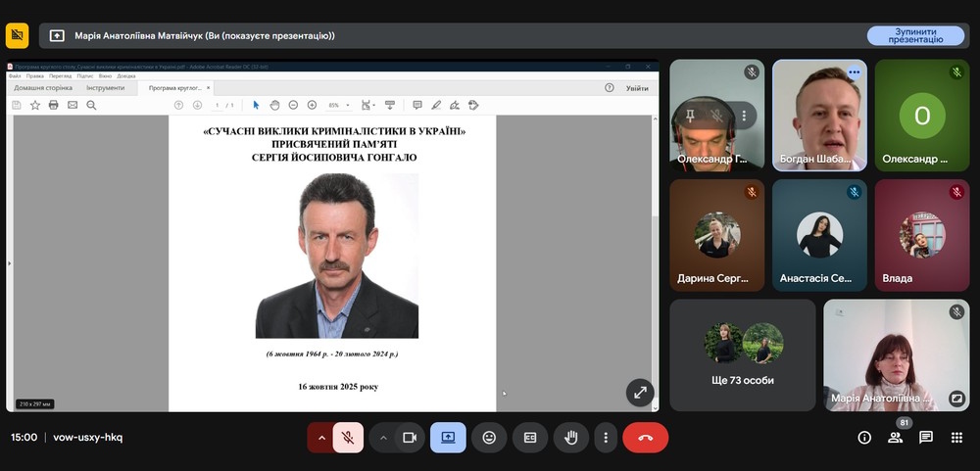Open the activities grid icon

click(956, 438)
